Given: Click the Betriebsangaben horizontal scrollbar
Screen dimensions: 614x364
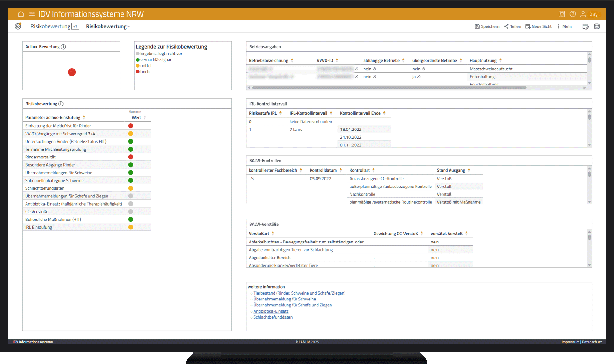Looking at the screenshot, I should coord(389,88).
